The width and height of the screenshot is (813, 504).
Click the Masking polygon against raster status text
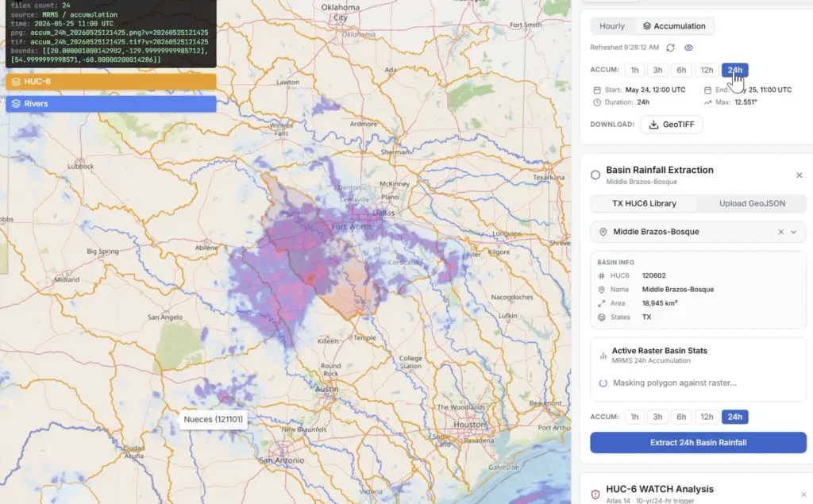[675, 383]
